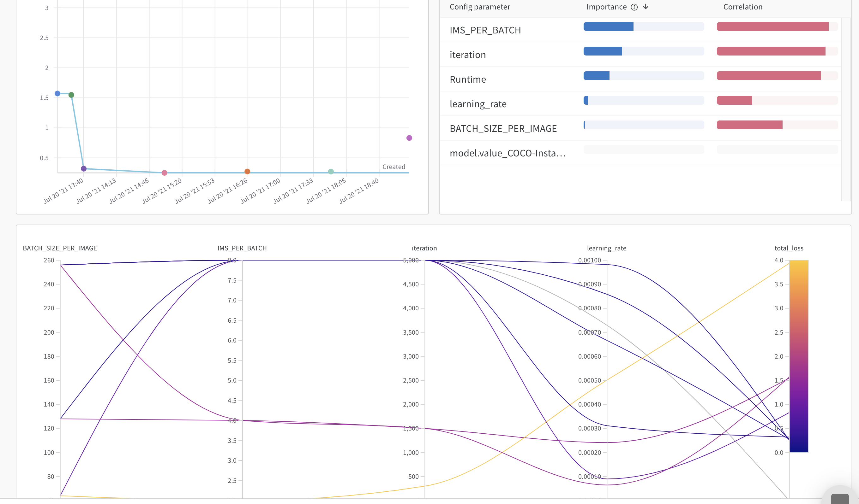This screenshot has height=504, width=859.
Task: Click the orange data point on scatter plot
Action: (x=248, y=172)
